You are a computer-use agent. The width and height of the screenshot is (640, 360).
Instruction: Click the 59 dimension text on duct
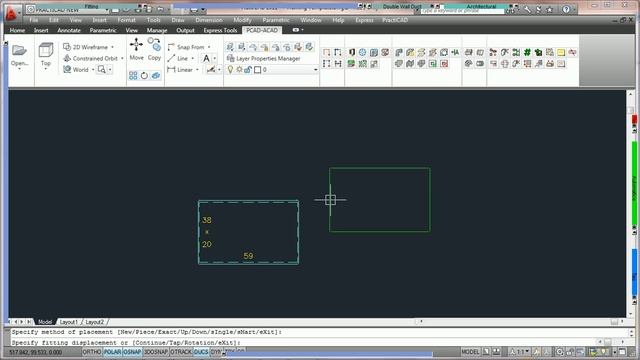tap(248, 256)
